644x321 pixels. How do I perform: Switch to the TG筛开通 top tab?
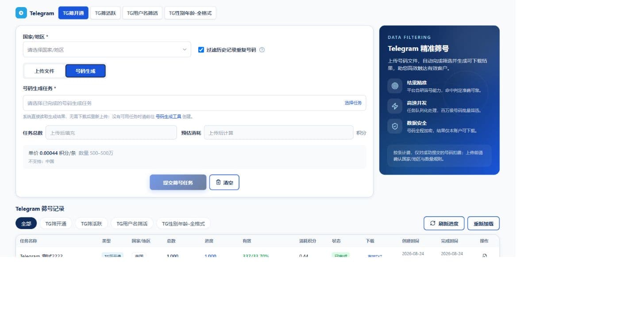pos(73,13)
